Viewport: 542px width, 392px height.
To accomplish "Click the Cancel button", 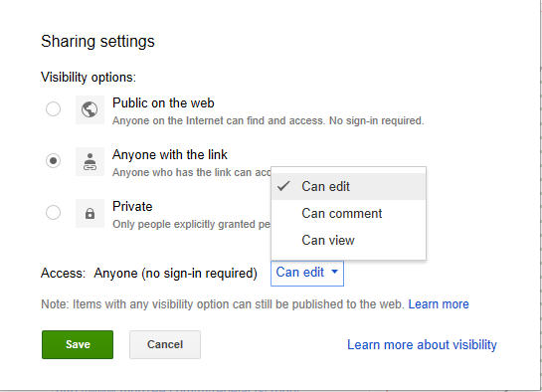I will click(x=165, y=344).
